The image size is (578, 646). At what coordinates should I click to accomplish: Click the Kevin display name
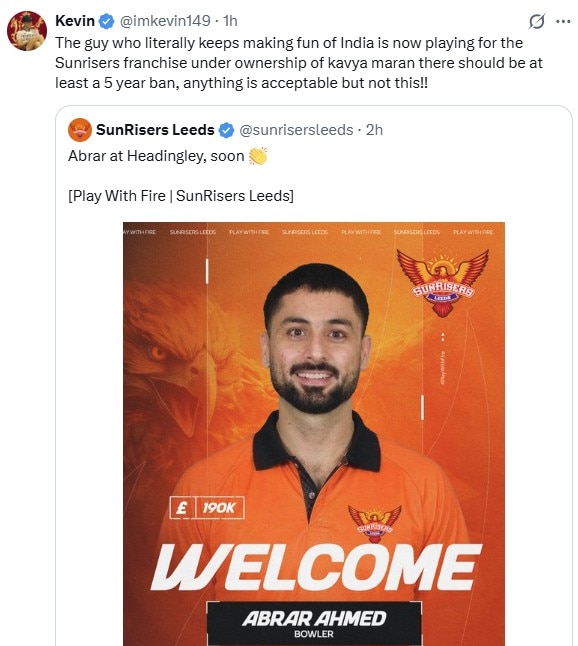click(75, 21)
